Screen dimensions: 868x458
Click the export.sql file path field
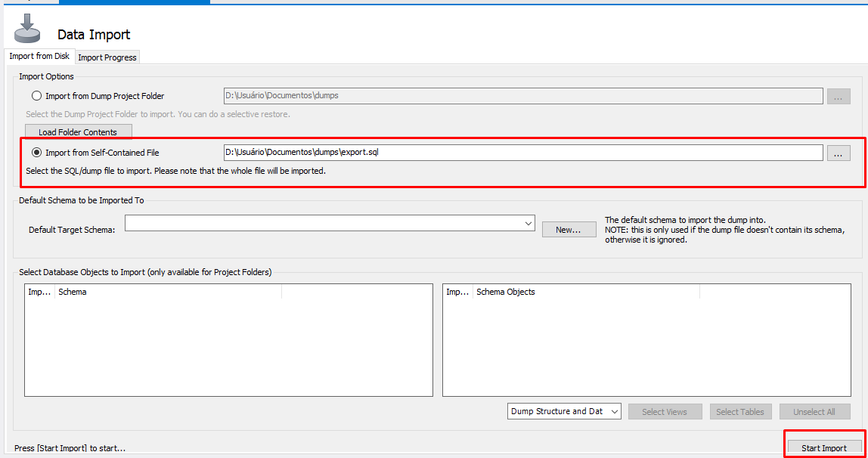point(522,153)
